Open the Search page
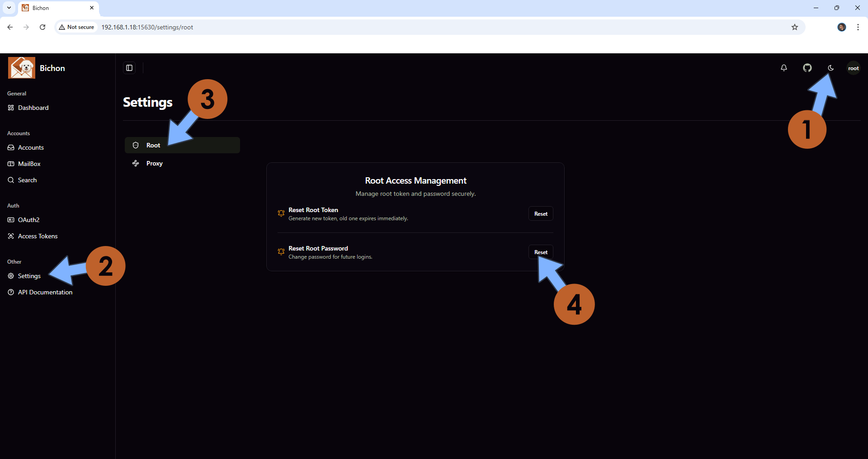 [x=27, y=180]
